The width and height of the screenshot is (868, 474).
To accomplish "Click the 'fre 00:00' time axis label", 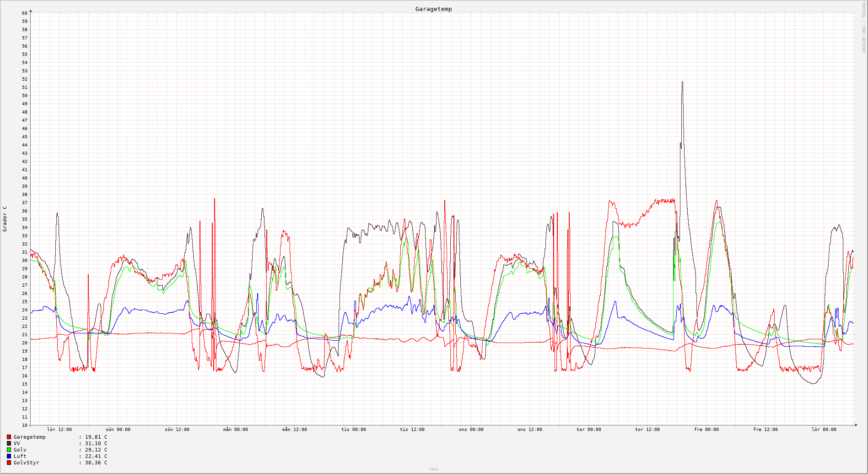I will click(706, 430).
